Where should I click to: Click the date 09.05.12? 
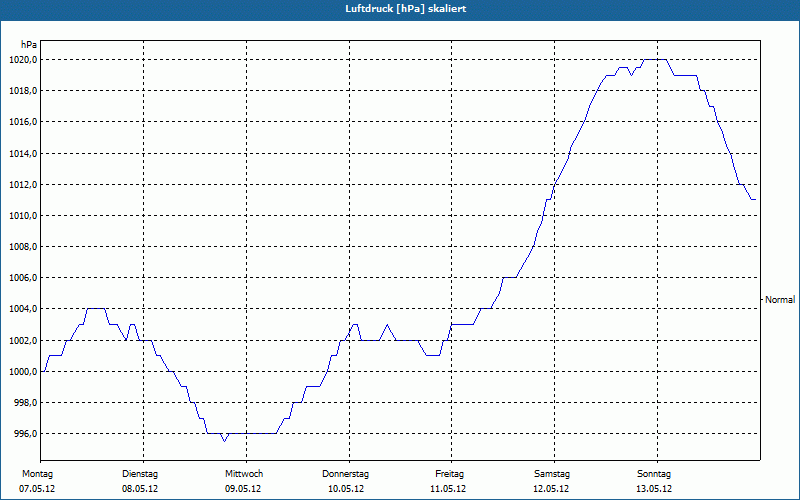(243, 489)
